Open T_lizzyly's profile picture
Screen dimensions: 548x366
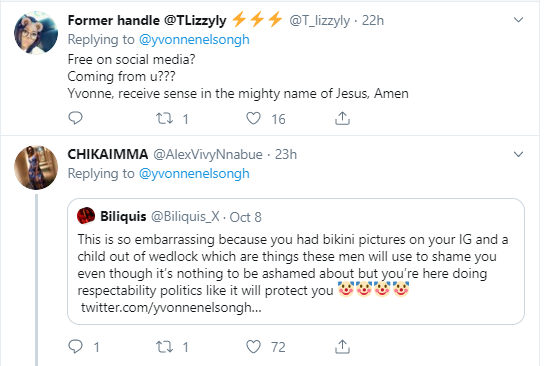pyautogui.click(x=36, y=33)
